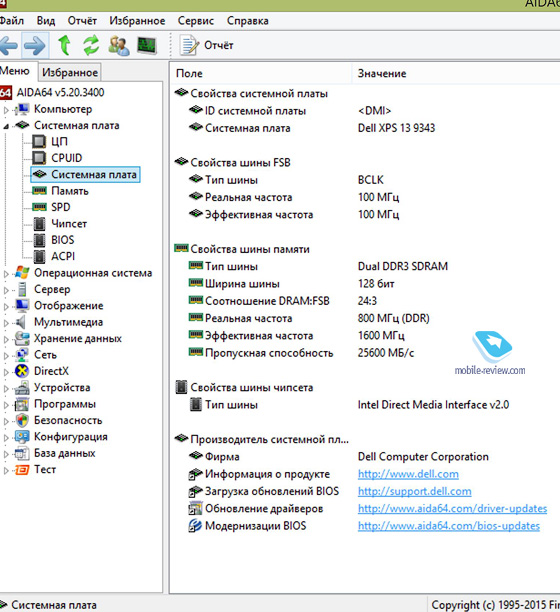Sort by the Значение column header

coord(456,73)
